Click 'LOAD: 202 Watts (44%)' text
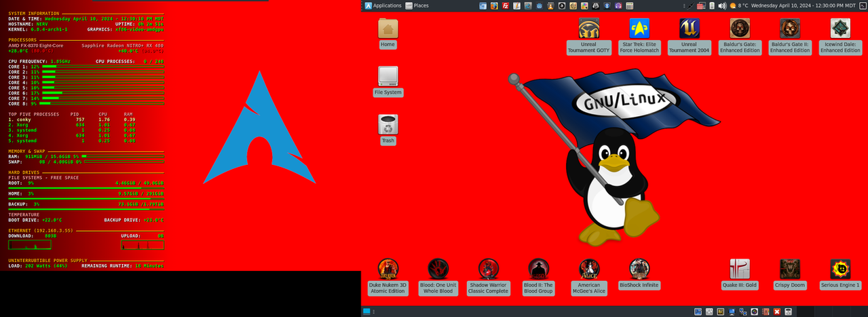 [37, 265]
